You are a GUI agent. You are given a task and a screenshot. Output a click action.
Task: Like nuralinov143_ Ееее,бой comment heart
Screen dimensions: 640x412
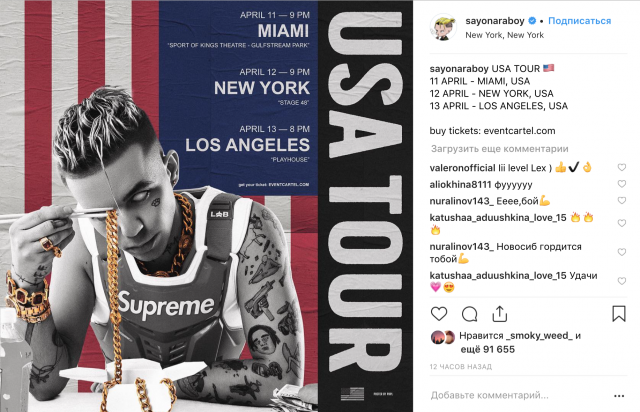(x=622, y=200)
